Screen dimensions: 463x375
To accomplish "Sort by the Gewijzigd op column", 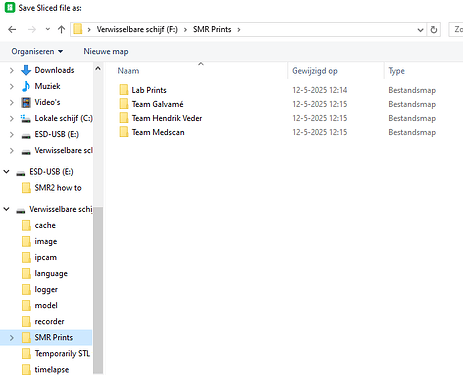I will [x=315, y=71].
